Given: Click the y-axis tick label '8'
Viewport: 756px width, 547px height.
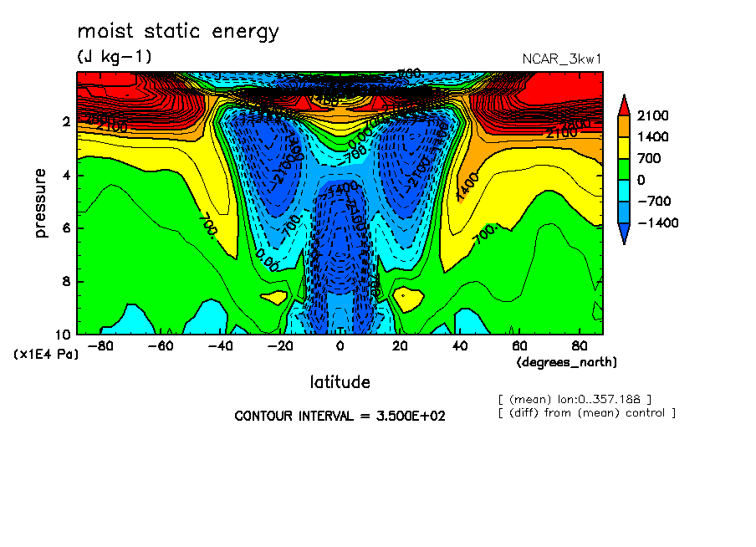Looking at the screenshot, I should point(66,282).
